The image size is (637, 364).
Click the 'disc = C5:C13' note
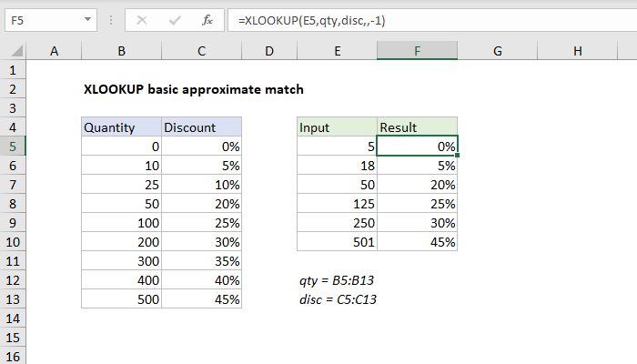pyautogui.click(x=338, y=299)
